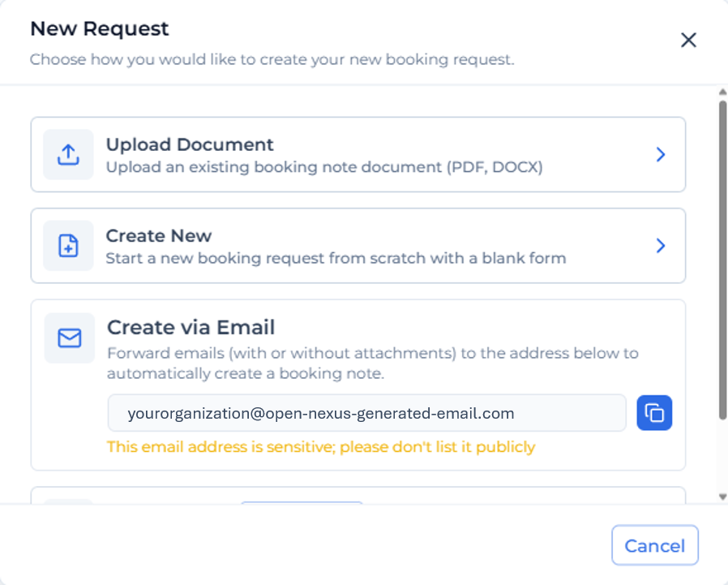The height and width of the screenshot is (585, 728).
Task: Open the Create New option chevron
Action: coord(661,245)
